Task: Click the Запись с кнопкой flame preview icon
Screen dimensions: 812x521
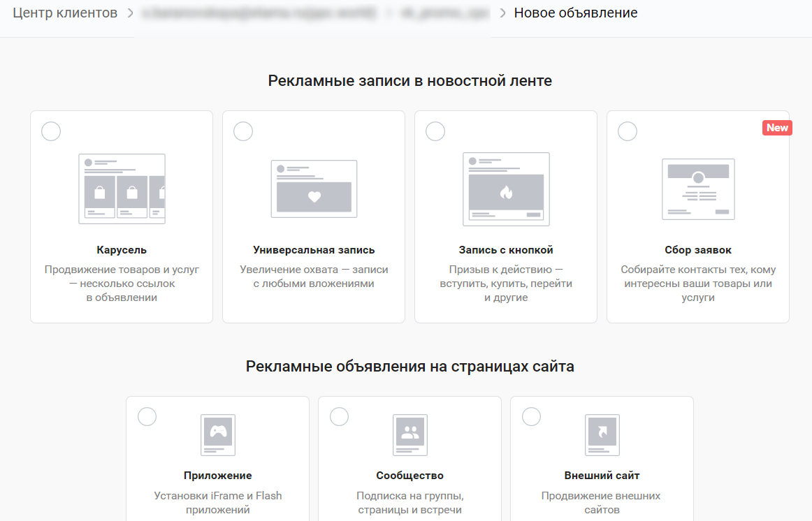Action: [x=506, y=189]
